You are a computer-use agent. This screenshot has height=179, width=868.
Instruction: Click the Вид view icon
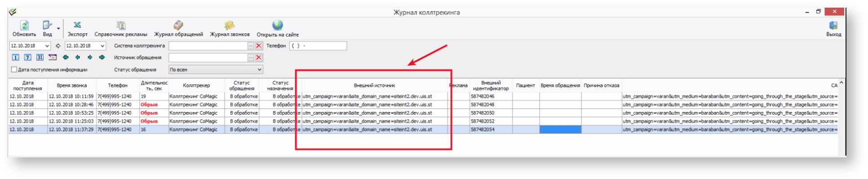point(47,25)
